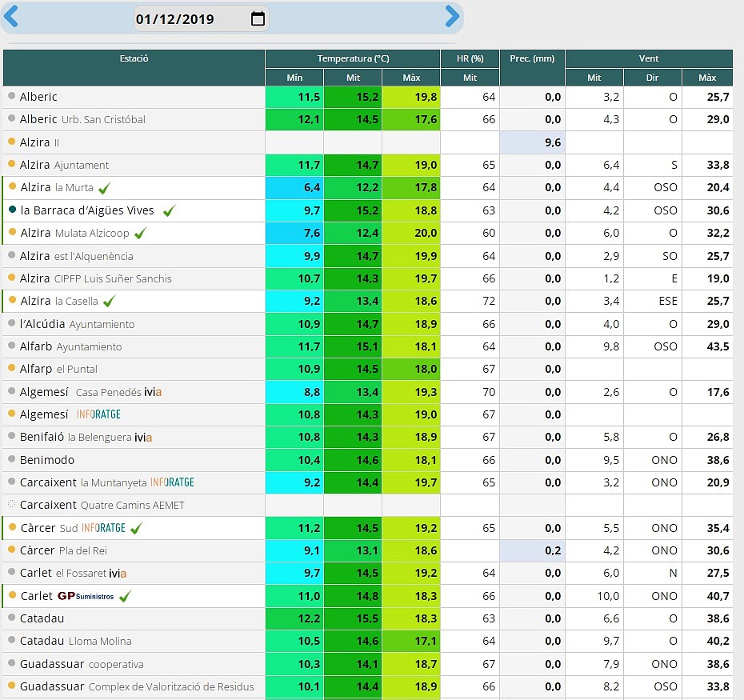The width and height of the screenshot is (744, 700).
Task: Click the check mark beside Alzira la Casella
Action: pyautogui.click(x=109, y=301)
